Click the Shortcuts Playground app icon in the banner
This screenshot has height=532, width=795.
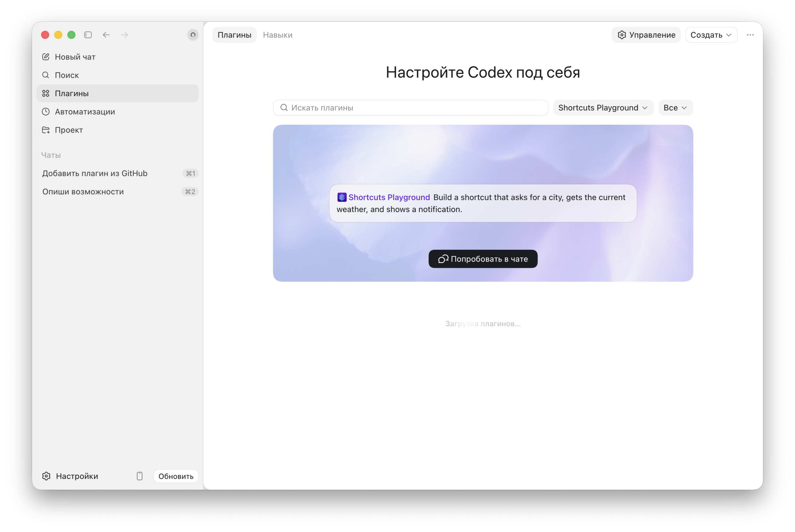[342, 197]
